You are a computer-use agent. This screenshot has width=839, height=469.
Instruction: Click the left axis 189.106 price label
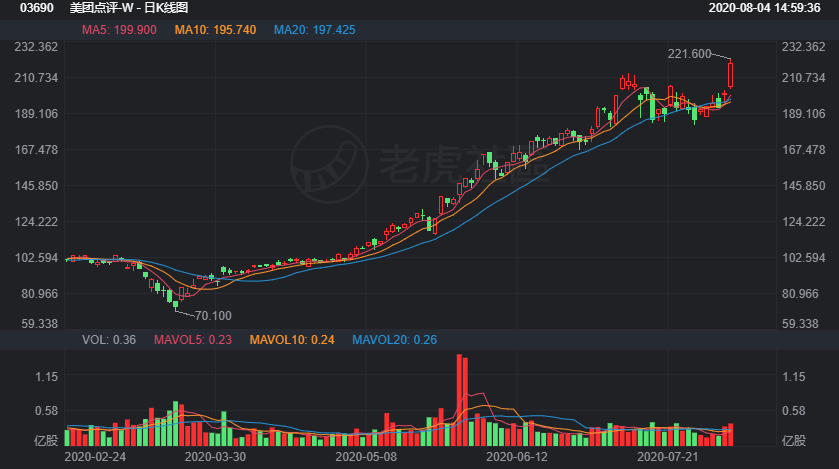[x=36, y=113]
